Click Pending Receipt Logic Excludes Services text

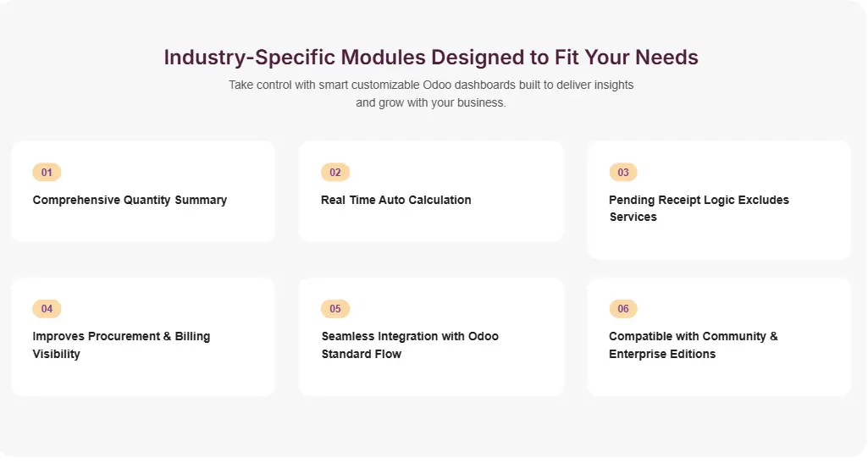(x=699, y=208)
